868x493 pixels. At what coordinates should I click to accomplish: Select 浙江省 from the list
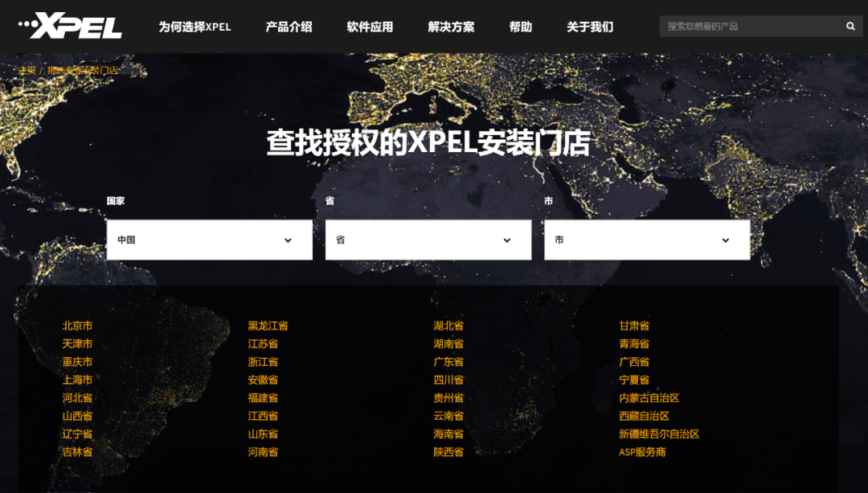pyautogui.click(x=263, y=362)
